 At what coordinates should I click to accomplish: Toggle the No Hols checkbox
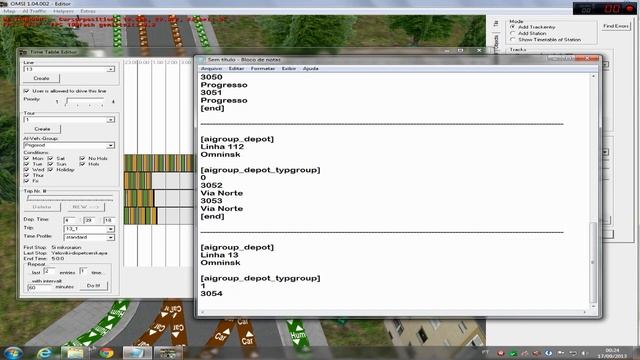pos(82,158)
